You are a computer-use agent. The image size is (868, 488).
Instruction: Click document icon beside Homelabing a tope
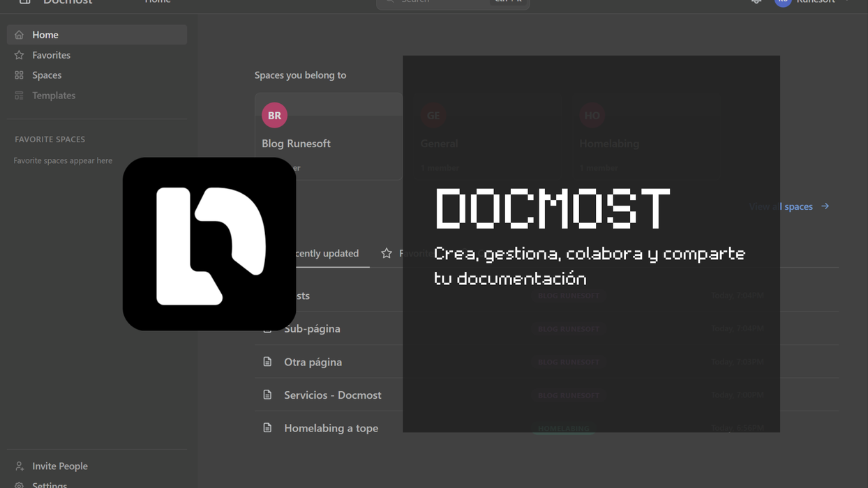click(267, 428)
